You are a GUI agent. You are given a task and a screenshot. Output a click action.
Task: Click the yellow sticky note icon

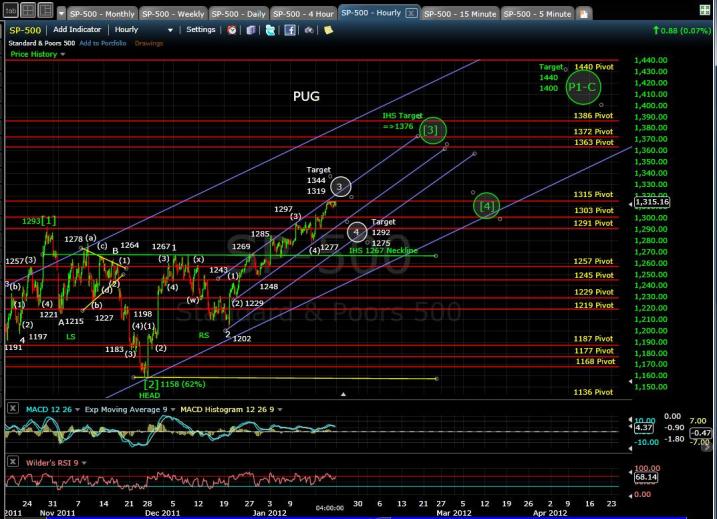pyautogui.click(x=328, y=30)
